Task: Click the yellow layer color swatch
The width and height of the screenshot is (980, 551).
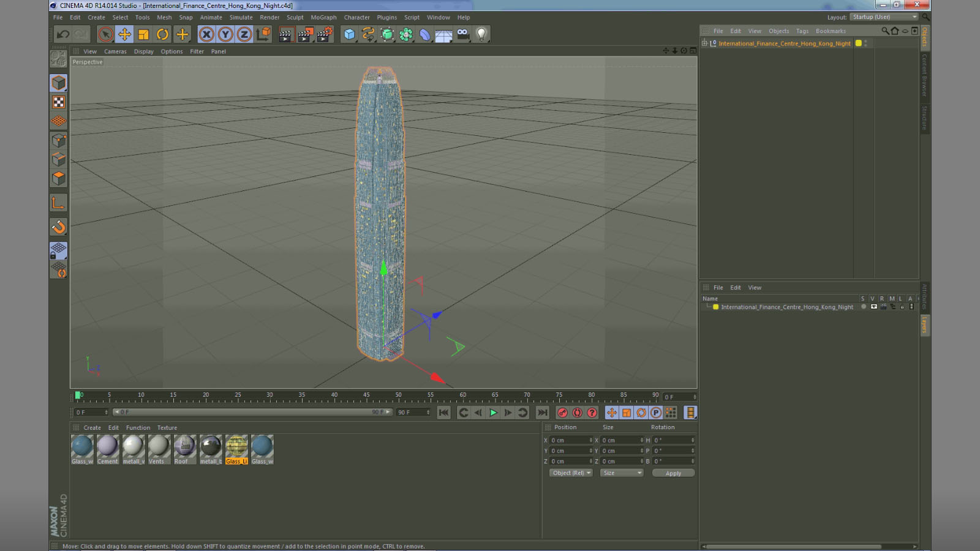Action: pyautogui.click(x=715, y=307)
